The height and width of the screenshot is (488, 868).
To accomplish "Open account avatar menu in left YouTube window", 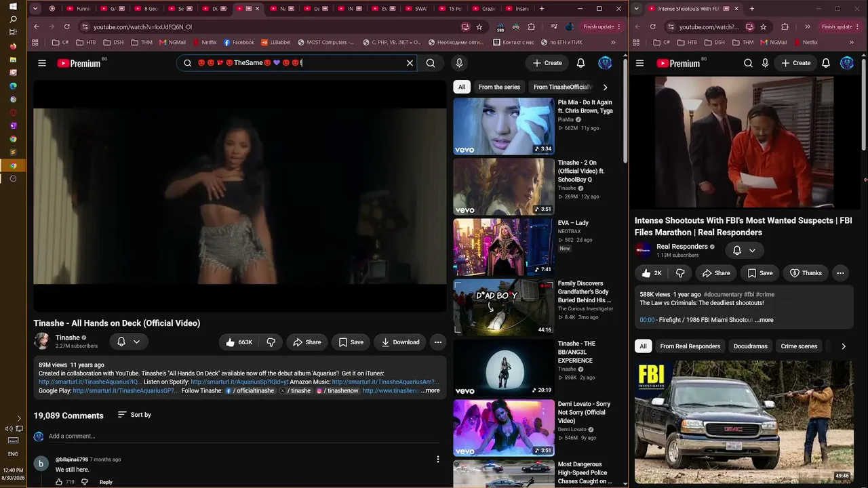I will pyautogui.click(x=605, y=63).
